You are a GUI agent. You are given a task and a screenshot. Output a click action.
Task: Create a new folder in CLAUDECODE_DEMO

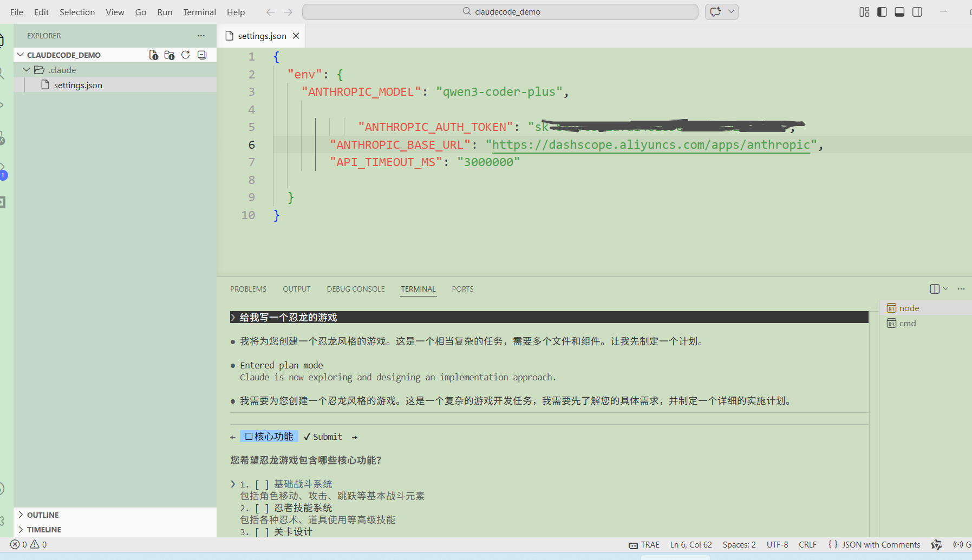[169, 55]
